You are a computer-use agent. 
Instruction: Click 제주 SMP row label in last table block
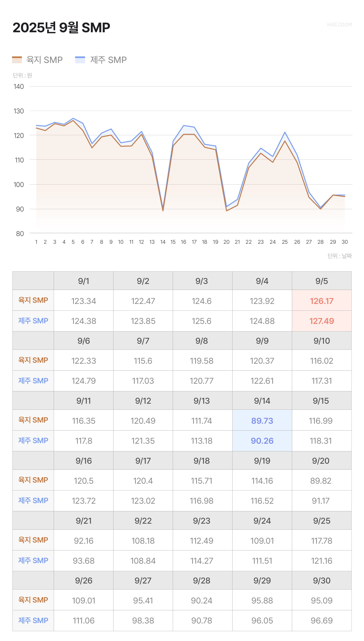click(33, 620)
